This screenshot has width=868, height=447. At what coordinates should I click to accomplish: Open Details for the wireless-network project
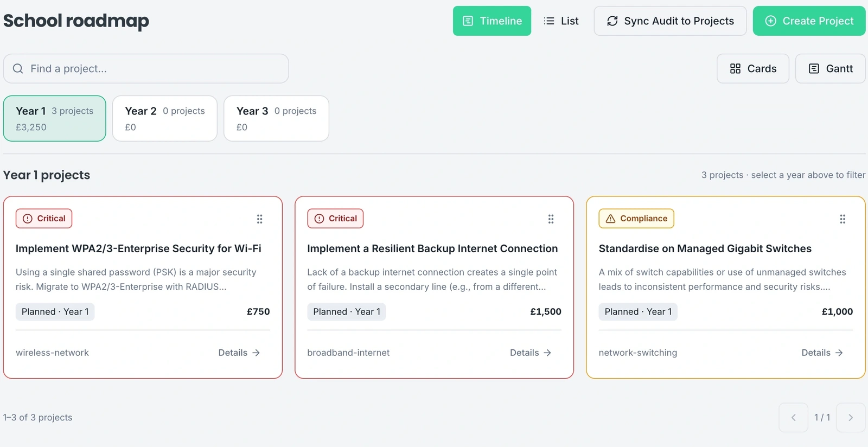tap(239, 353)
